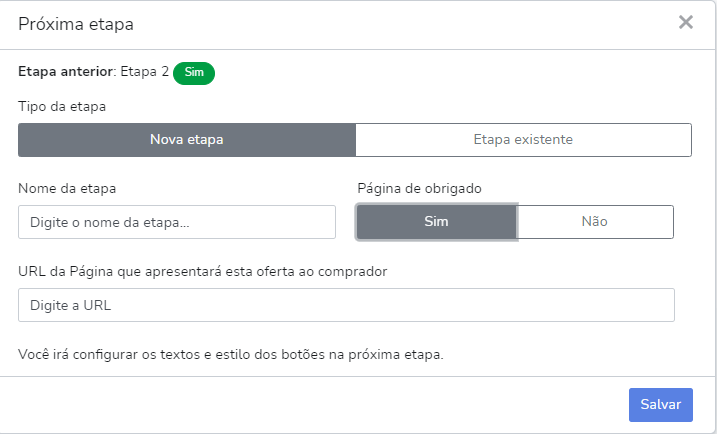Close the Próxima etapa dialog
Viewport: 717px width, 434px height.
(x=685, y=22)
